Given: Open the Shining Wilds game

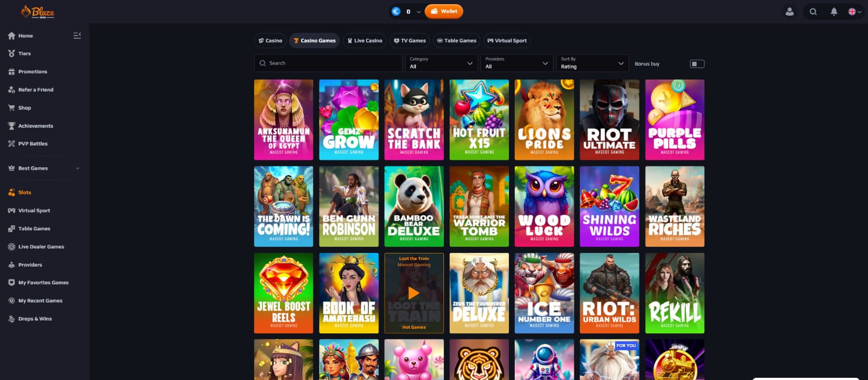Looking at the screenshot, I should (x=609, y=206).
